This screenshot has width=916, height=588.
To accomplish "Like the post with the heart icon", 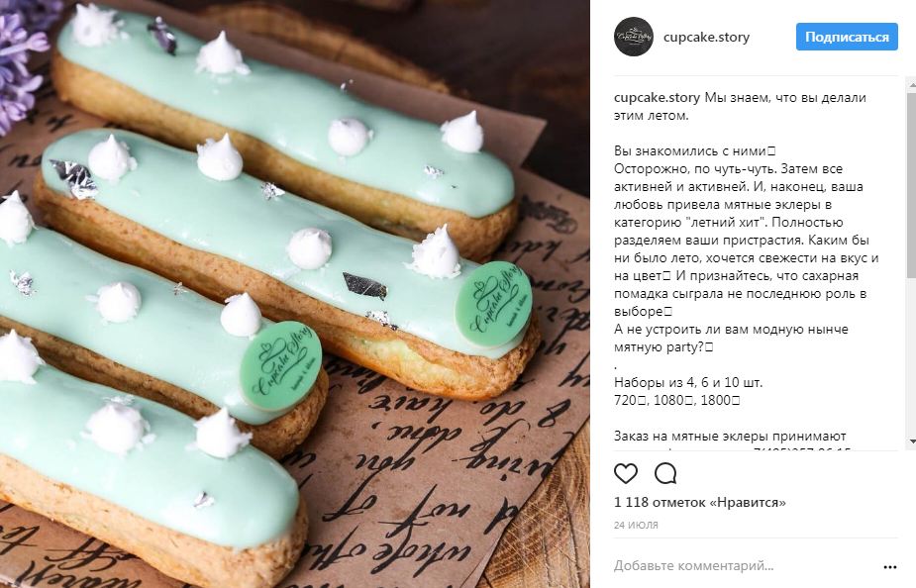I will [x=625, y=473].
